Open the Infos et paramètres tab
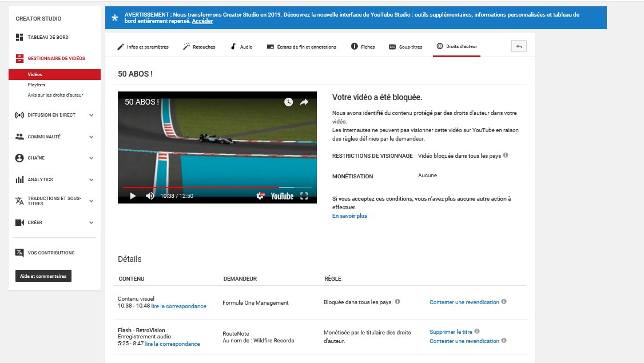Screen dimensions: 644x363 143,47
